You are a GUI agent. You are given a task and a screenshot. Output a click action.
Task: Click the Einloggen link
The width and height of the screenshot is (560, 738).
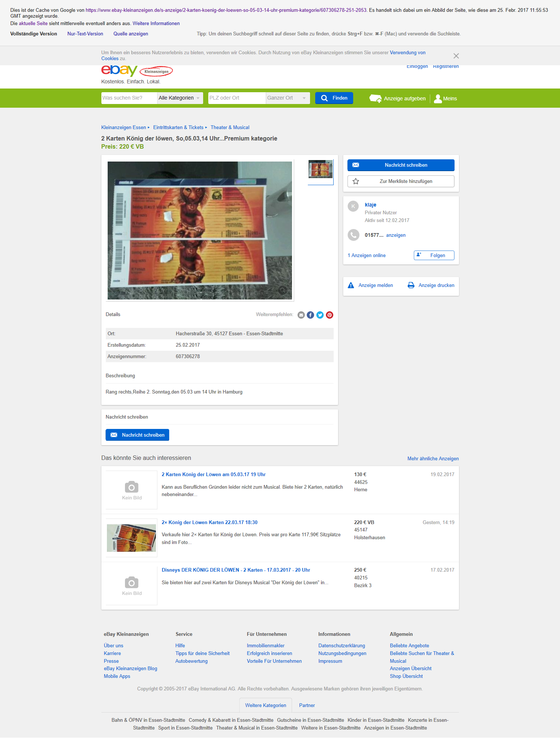coord(417,66)
